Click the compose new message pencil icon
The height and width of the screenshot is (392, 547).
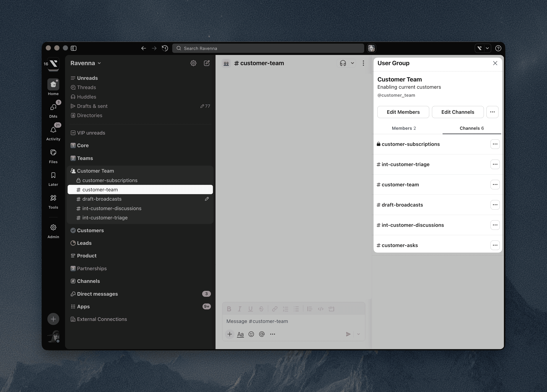(207, 63)
